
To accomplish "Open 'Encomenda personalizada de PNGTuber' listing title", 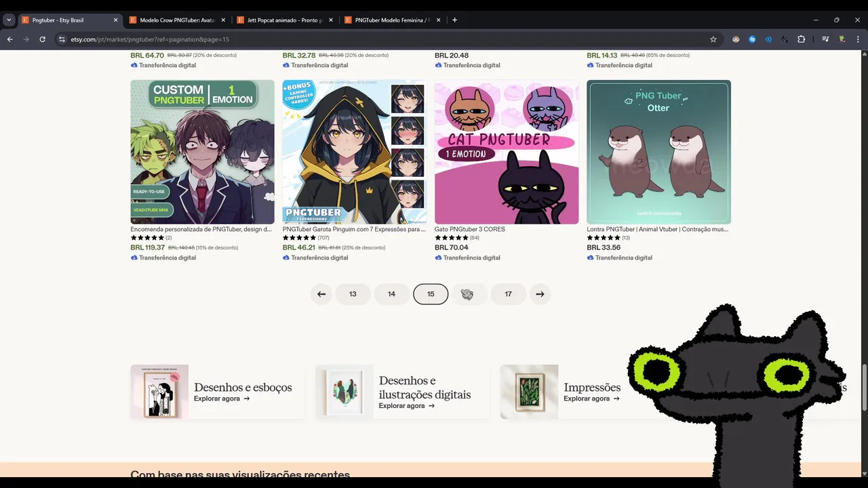I will click(201, 229).
